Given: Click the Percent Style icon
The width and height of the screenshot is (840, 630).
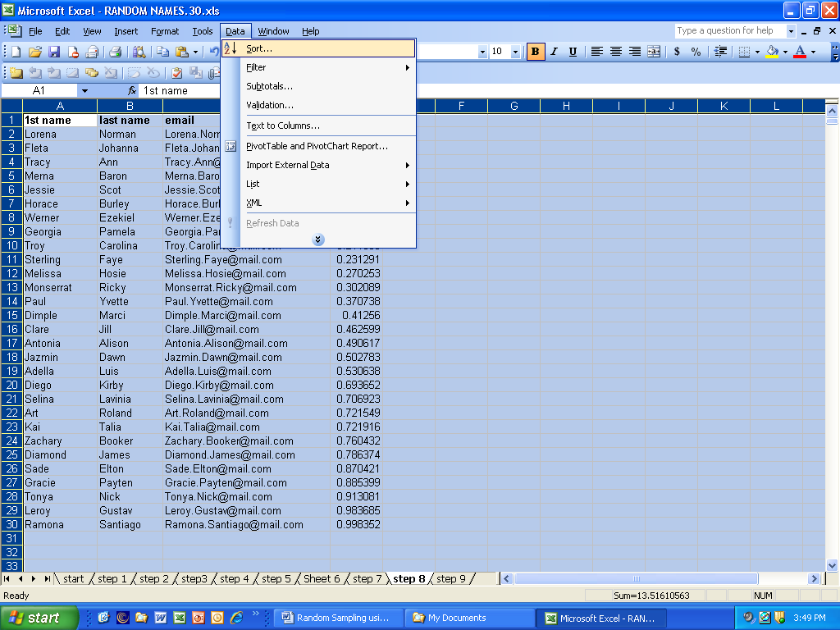Looking at the screenshot, I should [x=696, y=52].
